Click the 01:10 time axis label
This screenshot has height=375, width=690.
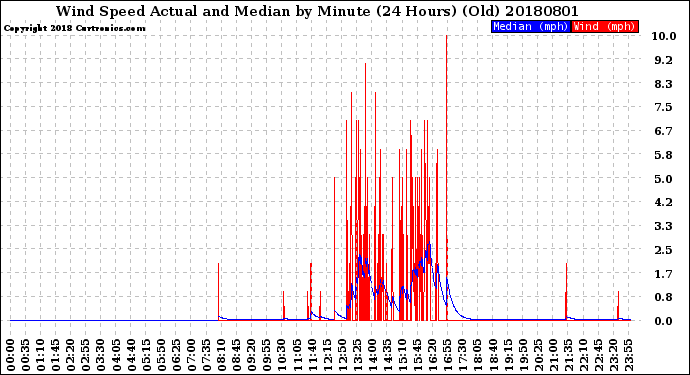point(41,355)
